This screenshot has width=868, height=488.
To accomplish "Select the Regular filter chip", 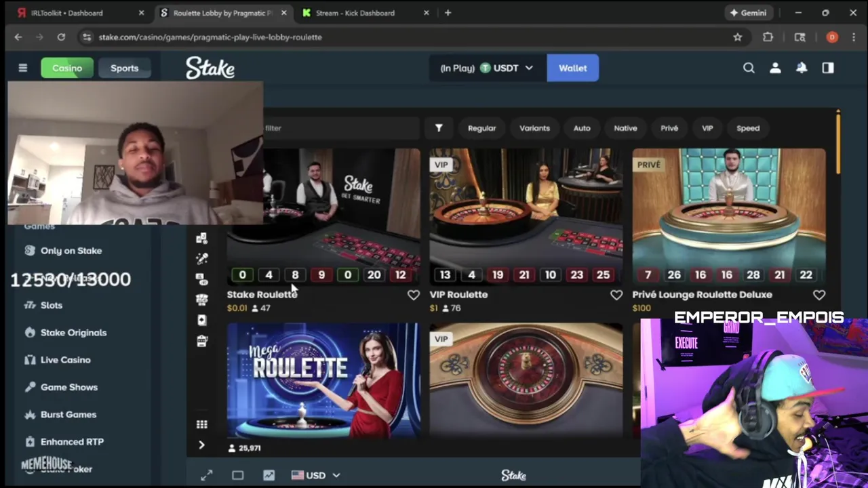I will (481, 127).
